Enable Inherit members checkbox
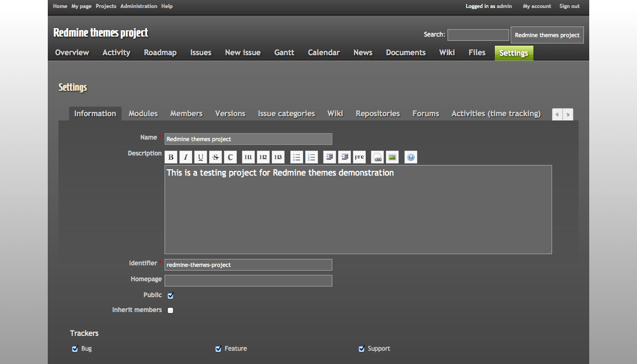 click(170, 310)
